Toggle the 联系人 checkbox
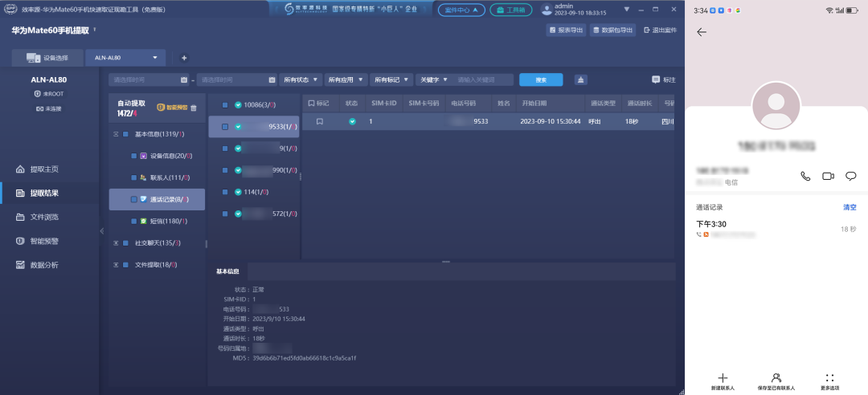The width and height of the screenshot is (868, 395). (x=134, y=177)
